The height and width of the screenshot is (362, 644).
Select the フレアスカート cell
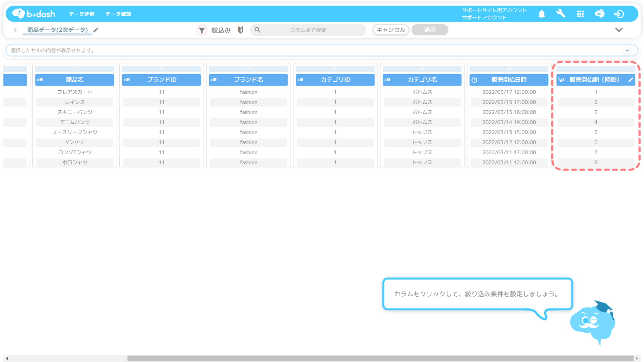pos(75,92)
